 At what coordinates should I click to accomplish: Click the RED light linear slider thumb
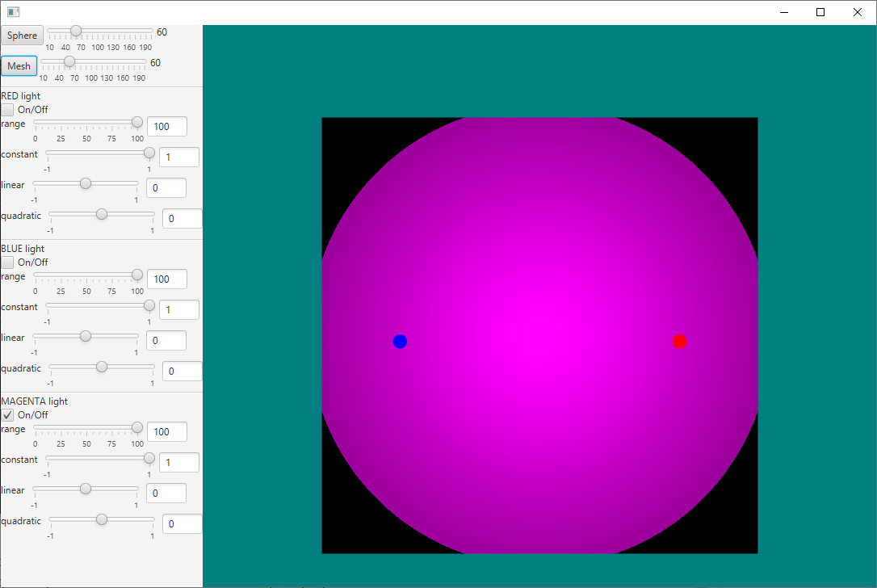86,183
